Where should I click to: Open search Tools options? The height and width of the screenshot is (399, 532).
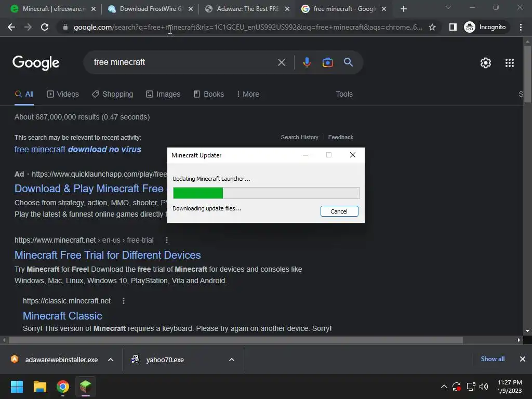pos(344,95)
